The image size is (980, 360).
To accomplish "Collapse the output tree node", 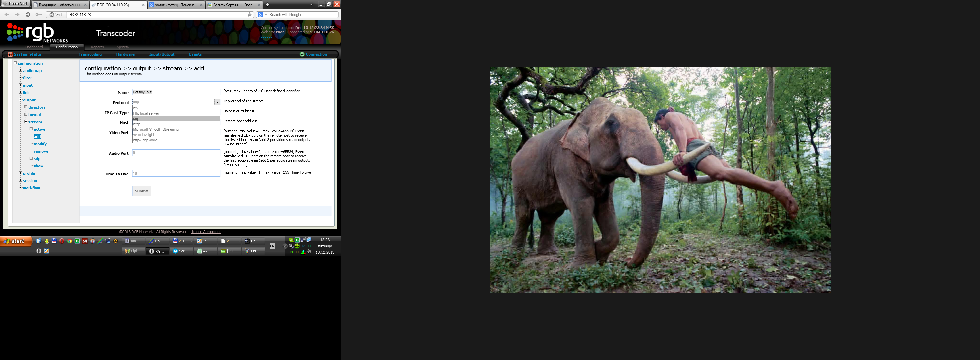I will 21,100.
